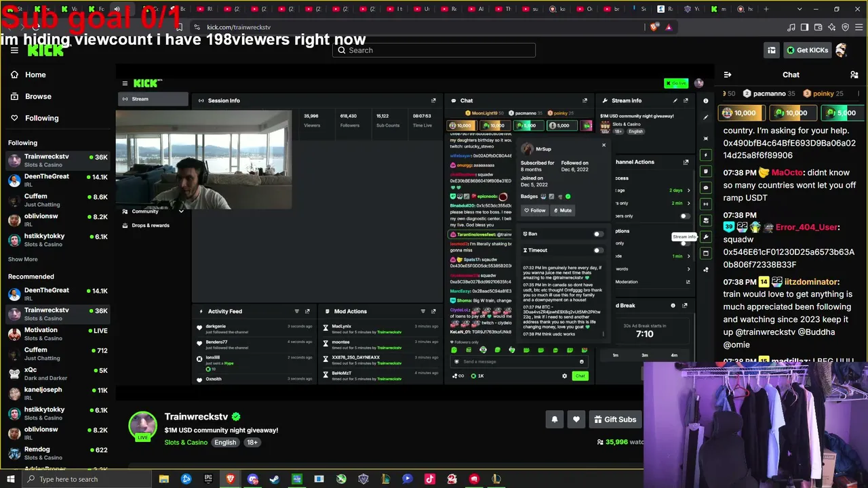Open xQc channel in Recommended list
This screenshot has height=488, width=868.
(58, 373)
